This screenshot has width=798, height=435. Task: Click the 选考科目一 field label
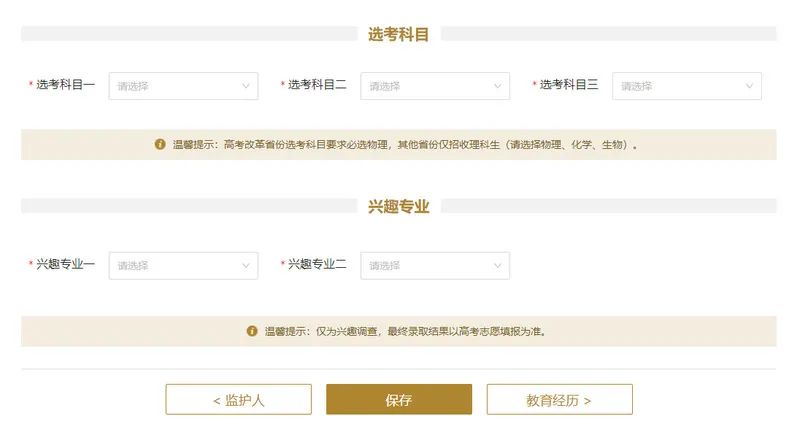point(66,85)
